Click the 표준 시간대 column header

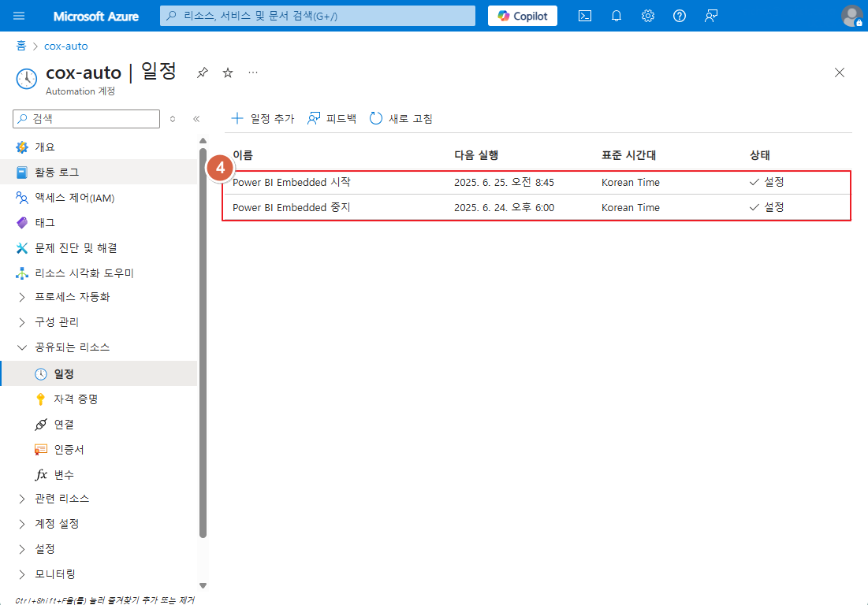coord(628,155)
